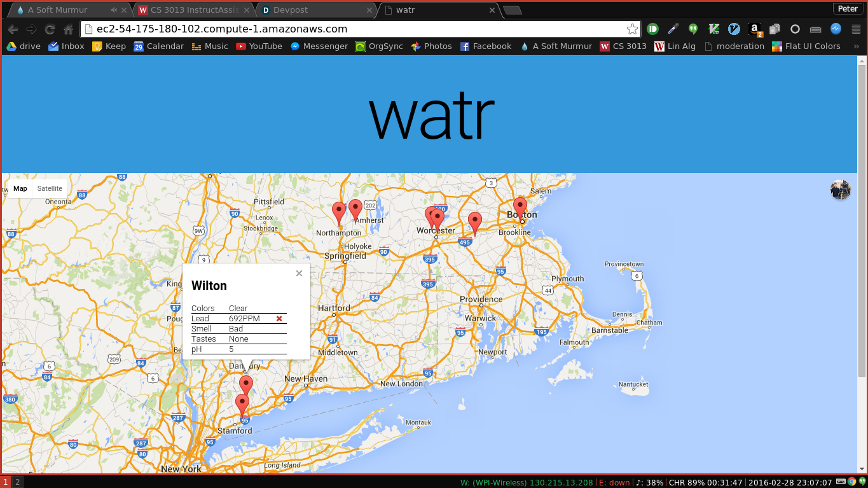Viewport: 868px width, 488px height.
Task: Open the Flat UI Colors bookmark
Action: pyautogui.click(x=806, y=46)
